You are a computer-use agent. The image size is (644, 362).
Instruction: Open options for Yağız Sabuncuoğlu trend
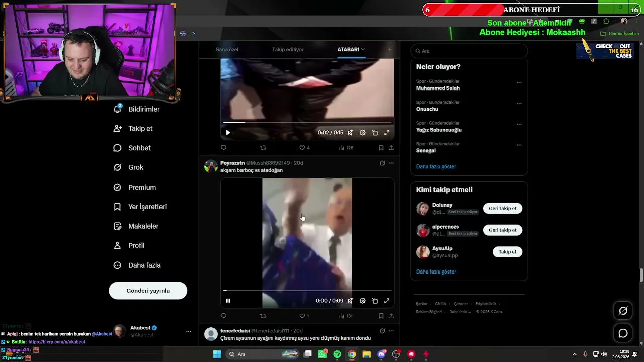[x=519, y=124]
